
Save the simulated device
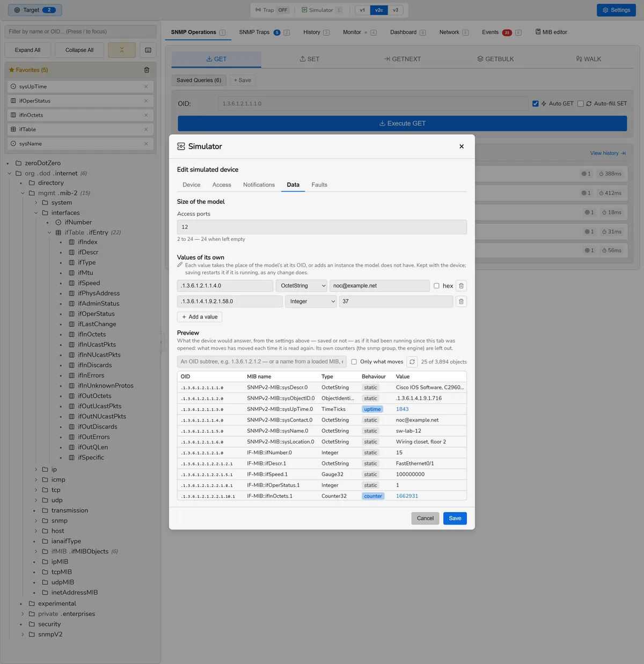click(x=455, y=518)
